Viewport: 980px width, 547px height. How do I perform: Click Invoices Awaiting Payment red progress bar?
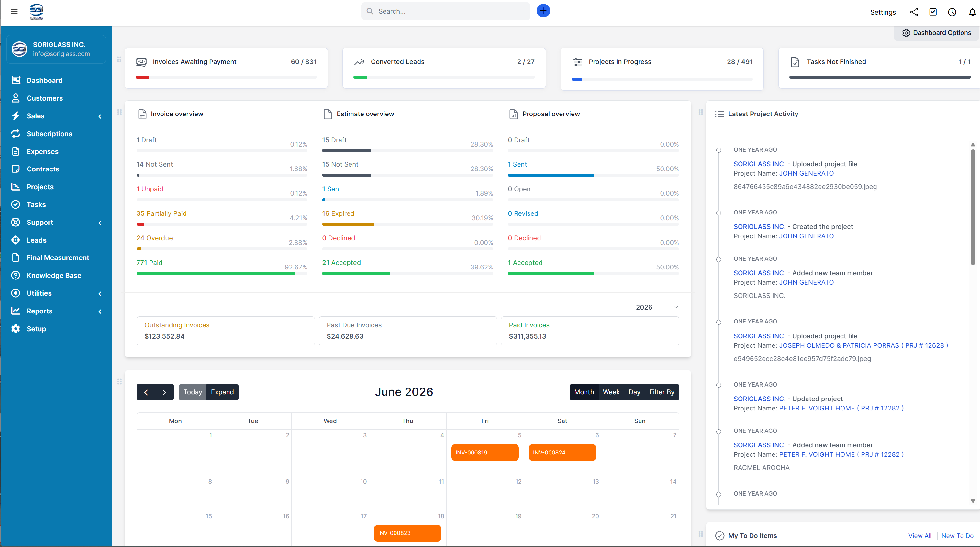[226, 77]
